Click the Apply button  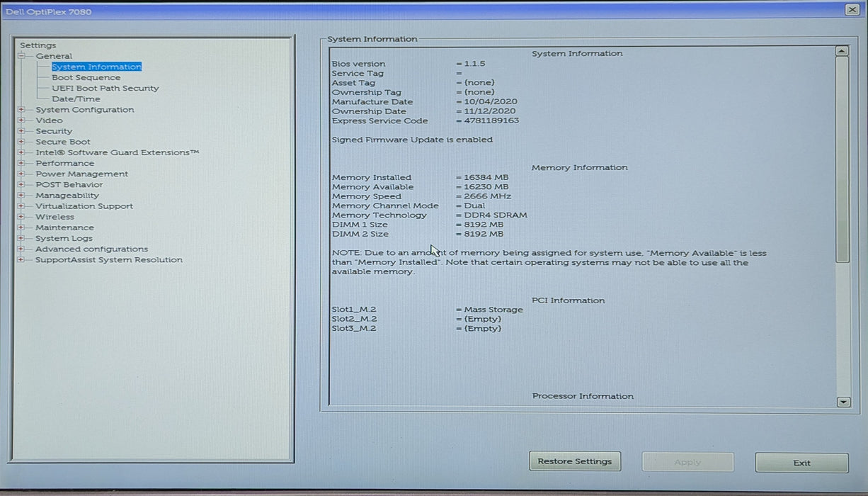(687, 462)
